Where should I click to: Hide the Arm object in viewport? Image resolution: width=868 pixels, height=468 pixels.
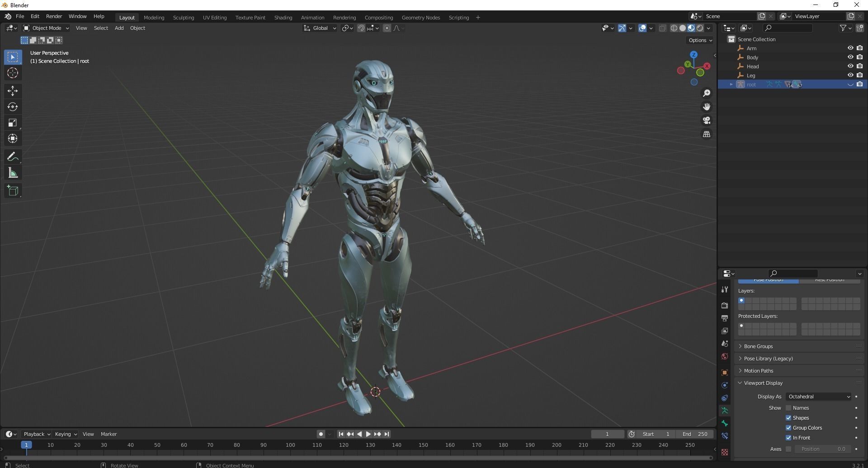[x=850, y=48]
